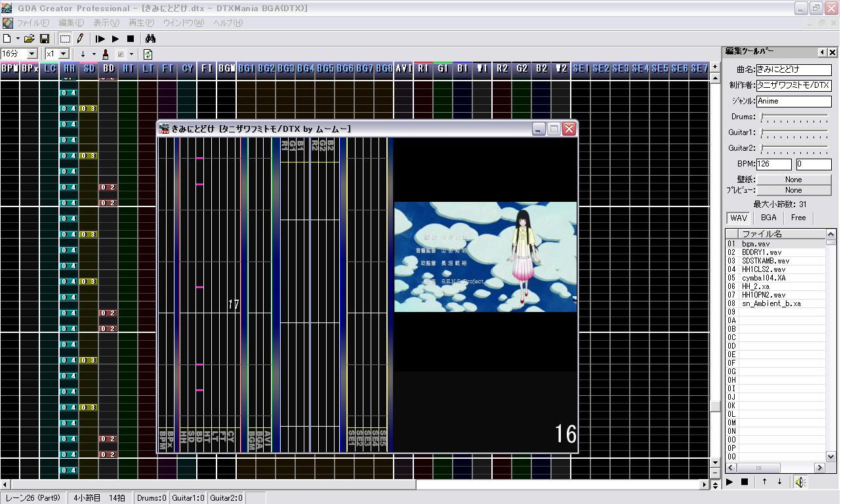841x504 pixels.
Task: Select HH1CLS2.wav in the file list
Action: (775, 269)
